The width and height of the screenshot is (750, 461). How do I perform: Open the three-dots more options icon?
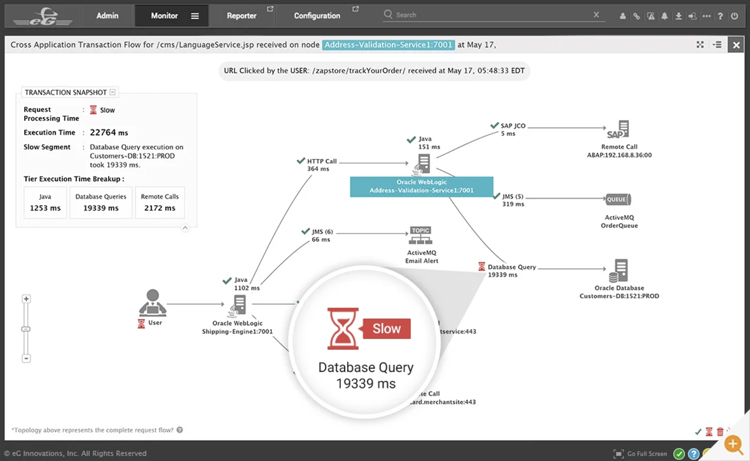click(x=706, y=16)
